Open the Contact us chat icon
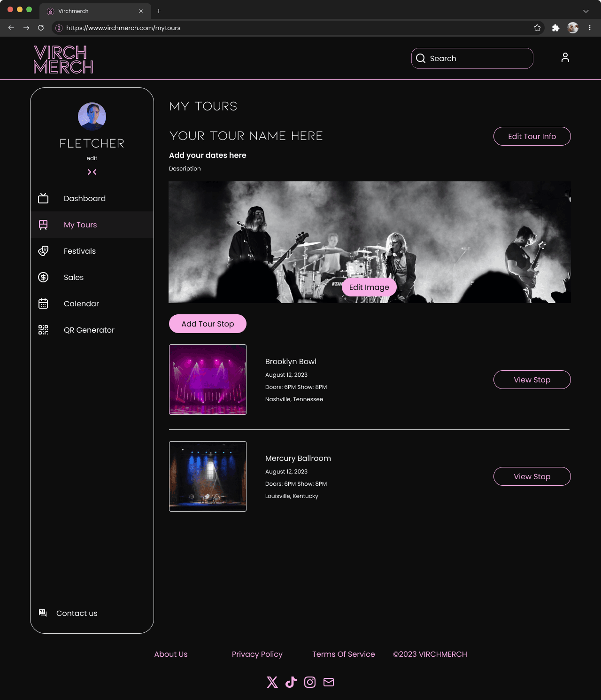This screenshot has width=601, height=700. point(43,613)
